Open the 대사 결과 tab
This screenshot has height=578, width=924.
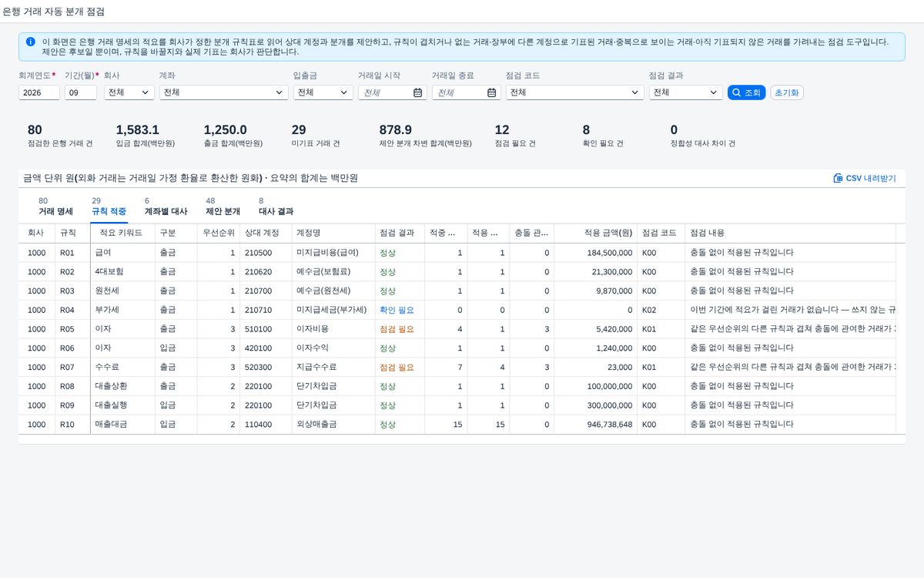(x=276, y=207)
